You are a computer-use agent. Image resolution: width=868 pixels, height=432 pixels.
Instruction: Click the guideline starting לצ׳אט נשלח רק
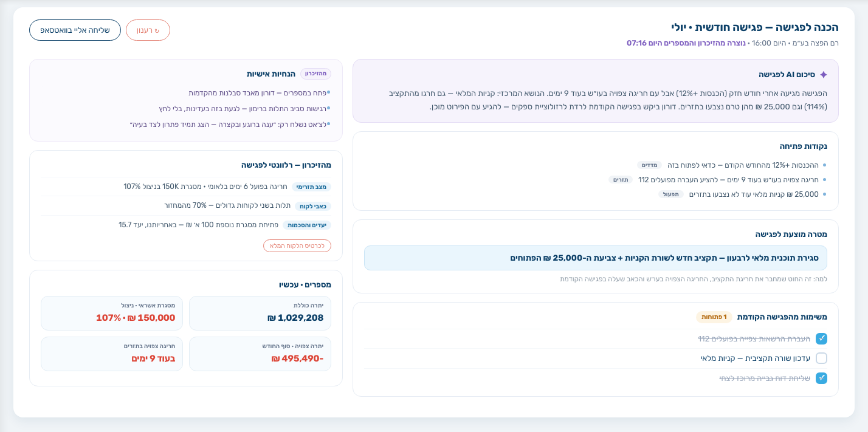coord(229,125)
